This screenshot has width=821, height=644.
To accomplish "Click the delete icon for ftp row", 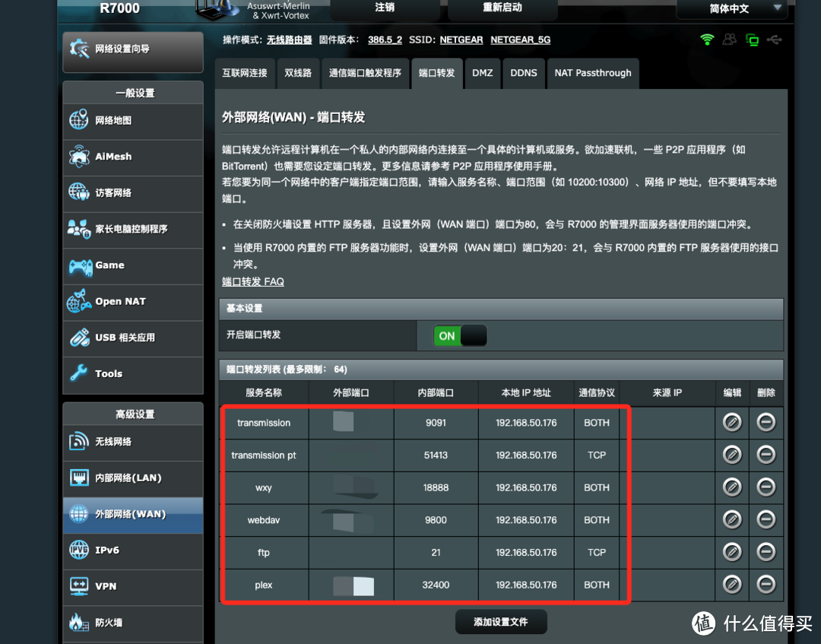I will pyautogui.click(x=766, y=552).
